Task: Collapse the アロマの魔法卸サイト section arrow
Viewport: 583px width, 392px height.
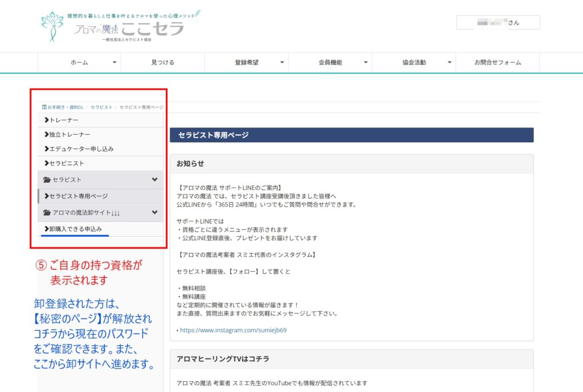Action: (x=154, y=213)
